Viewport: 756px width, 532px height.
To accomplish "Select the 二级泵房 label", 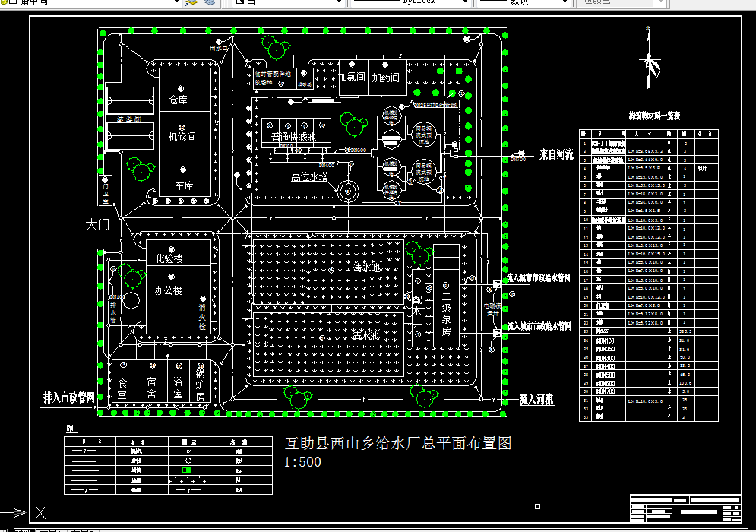I will tap(447, 314).
